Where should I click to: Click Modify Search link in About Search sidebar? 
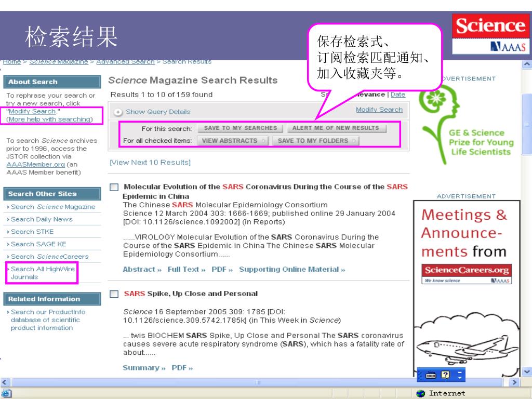pyautogui.click(x=32, y=111)
